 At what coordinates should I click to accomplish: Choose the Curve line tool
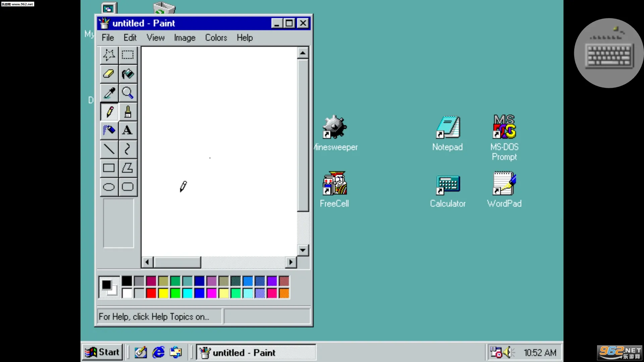click(128, 149)
